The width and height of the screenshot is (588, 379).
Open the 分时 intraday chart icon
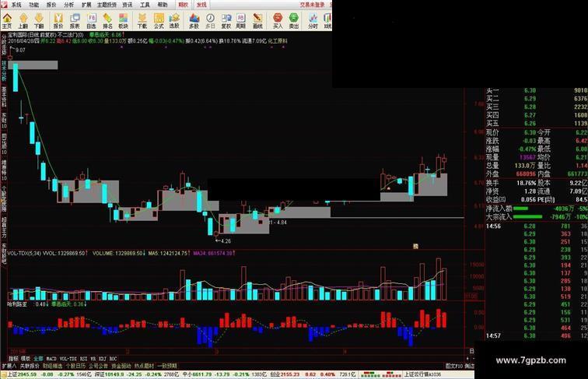coord(313,21)
